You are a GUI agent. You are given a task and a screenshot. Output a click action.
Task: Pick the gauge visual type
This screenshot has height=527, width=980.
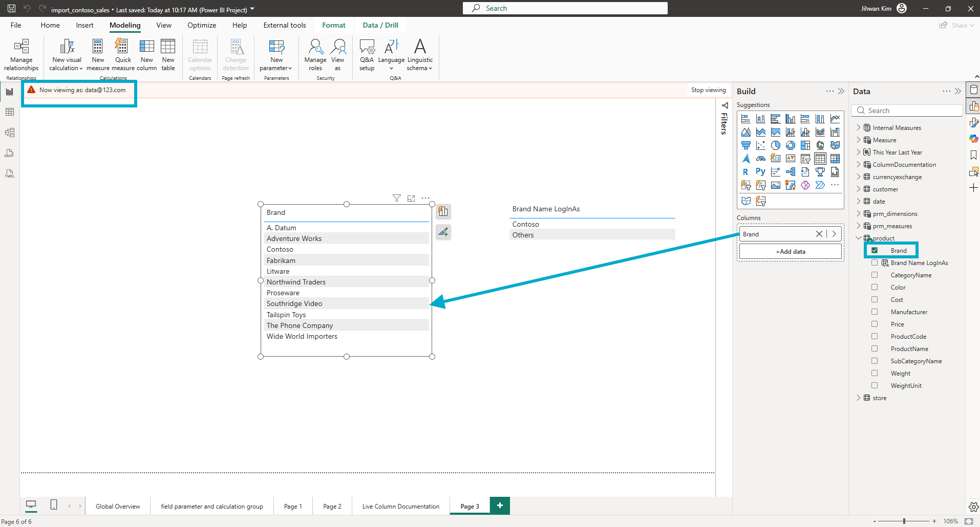point(761,159)
